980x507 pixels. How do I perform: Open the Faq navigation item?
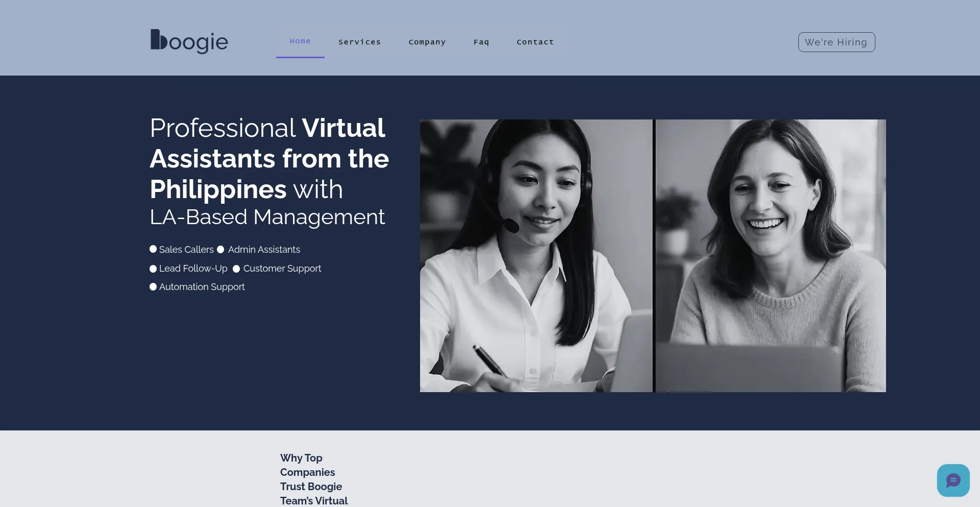coord(481,42)
